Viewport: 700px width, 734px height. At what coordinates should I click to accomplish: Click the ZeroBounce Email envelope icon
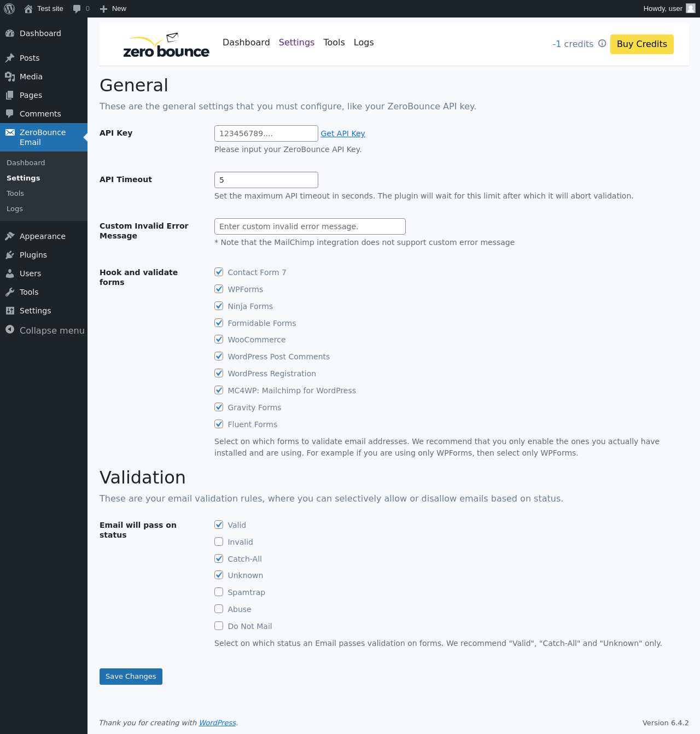(10, 132)
